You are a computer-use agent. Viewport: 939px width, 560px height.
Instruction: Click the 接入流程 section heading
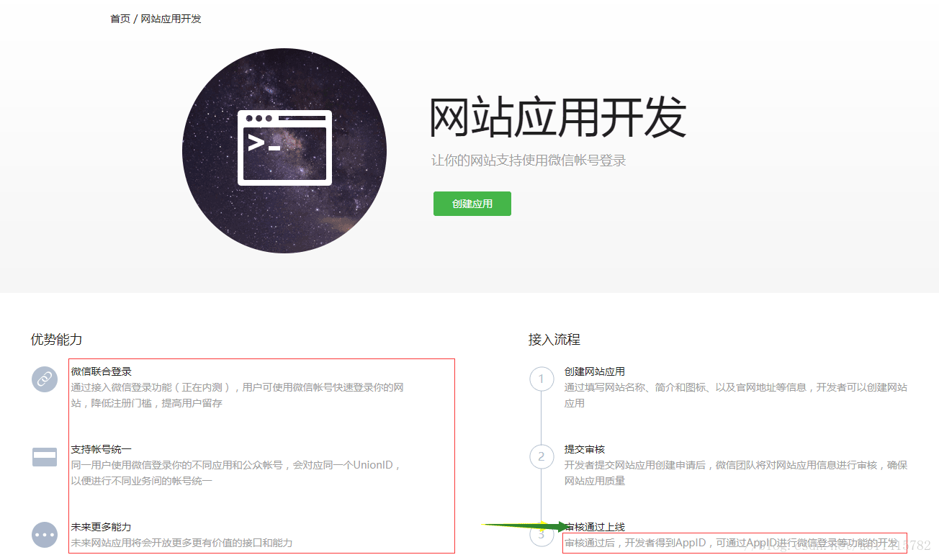pyautogui.click(x=554, y=340)
